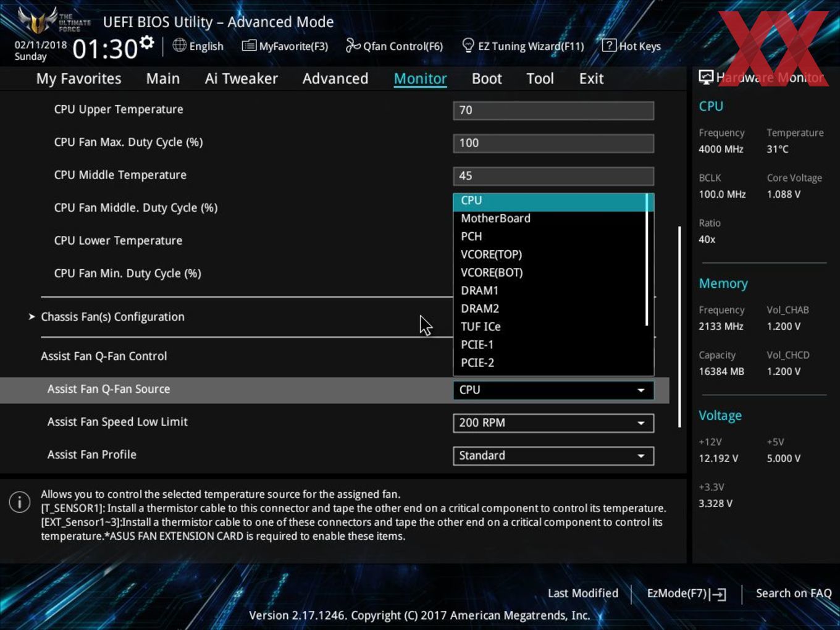Click the +5V reading 5.000 V
Image resolution: width=840 pixels, height=630 pixels.
pos(783,458)
